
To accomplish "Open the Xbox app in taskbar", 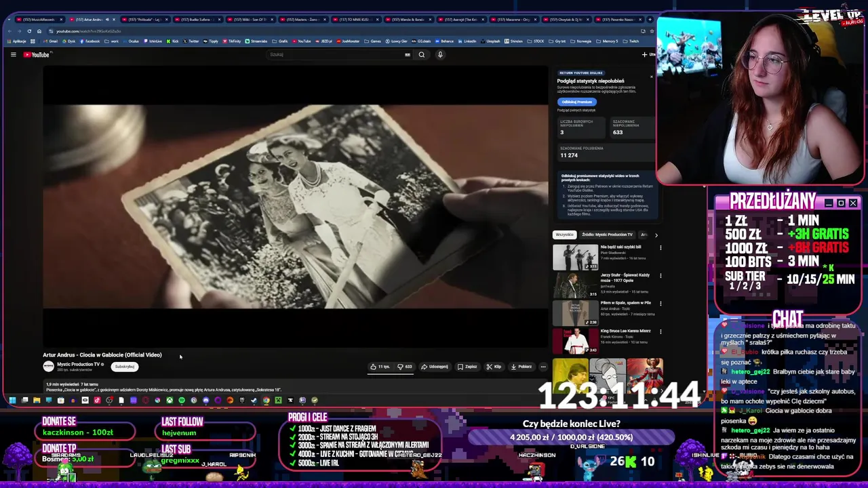I will click(x=170, y=400).
